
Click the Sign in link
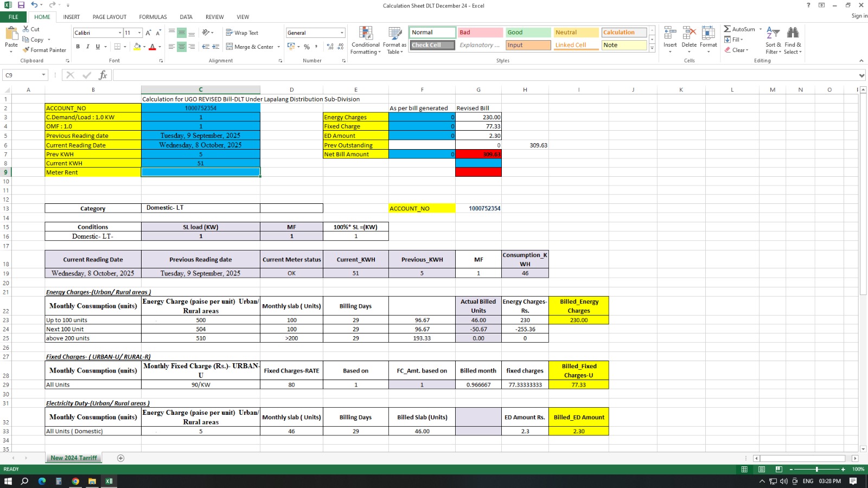pos(859,16)
